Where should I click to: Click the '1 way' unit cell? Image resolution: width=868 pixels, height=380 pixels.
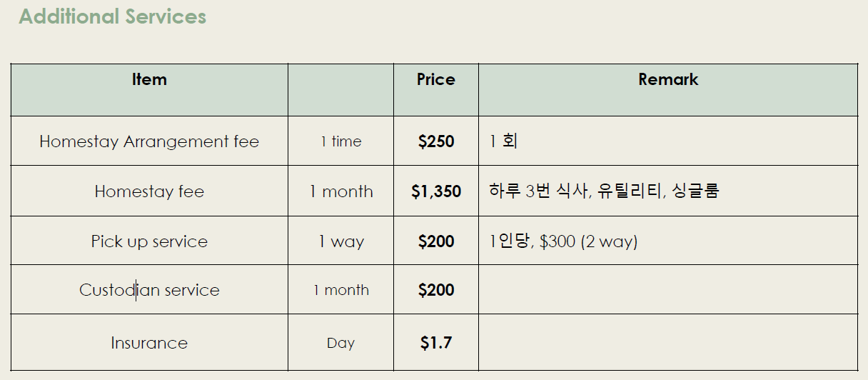coord(340,241)
